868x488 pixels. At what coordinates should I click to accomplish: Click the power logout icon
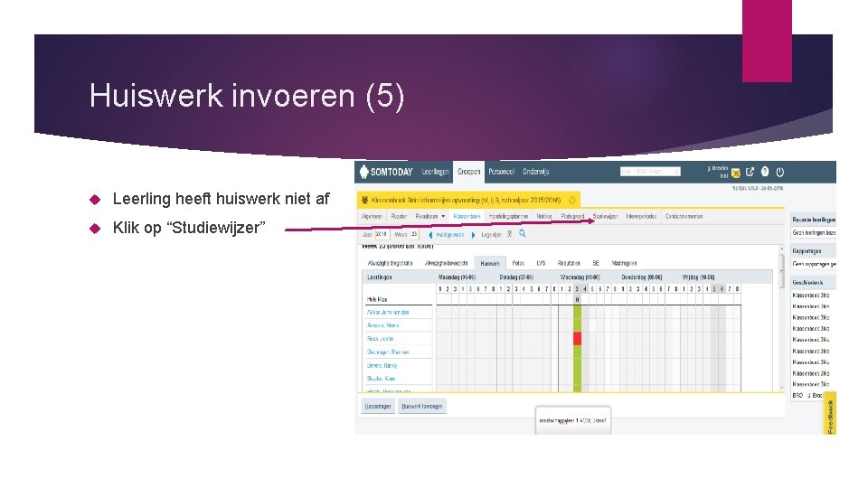point(780,172)
